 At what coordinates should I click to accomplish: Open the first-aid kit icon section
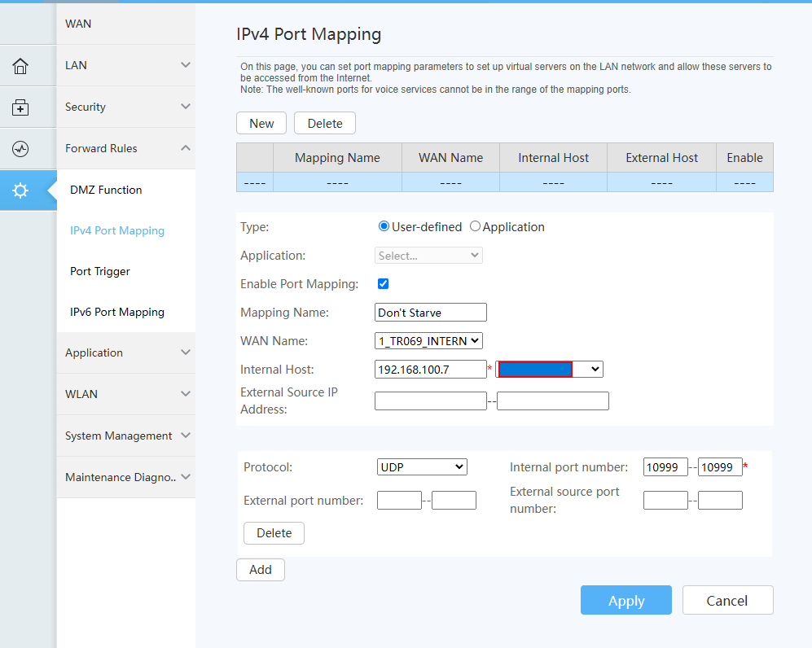20,107
